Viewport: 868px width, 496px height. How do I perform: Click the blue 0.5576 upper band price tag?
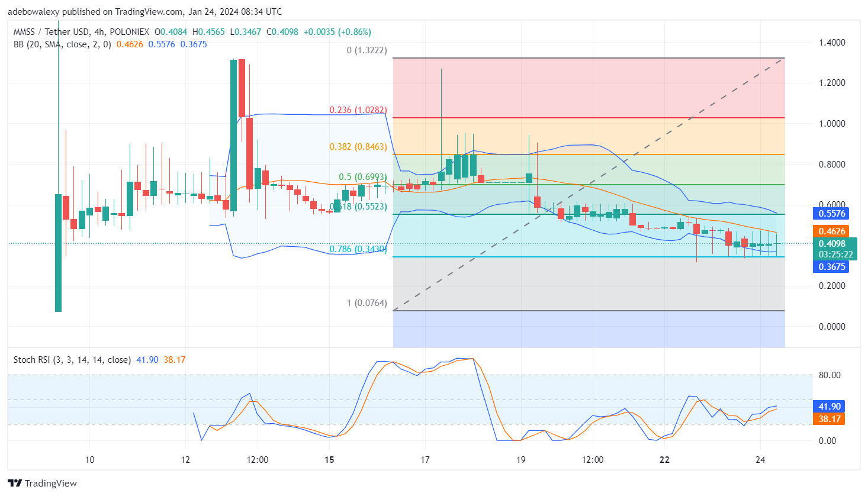(x=831, y=214)
